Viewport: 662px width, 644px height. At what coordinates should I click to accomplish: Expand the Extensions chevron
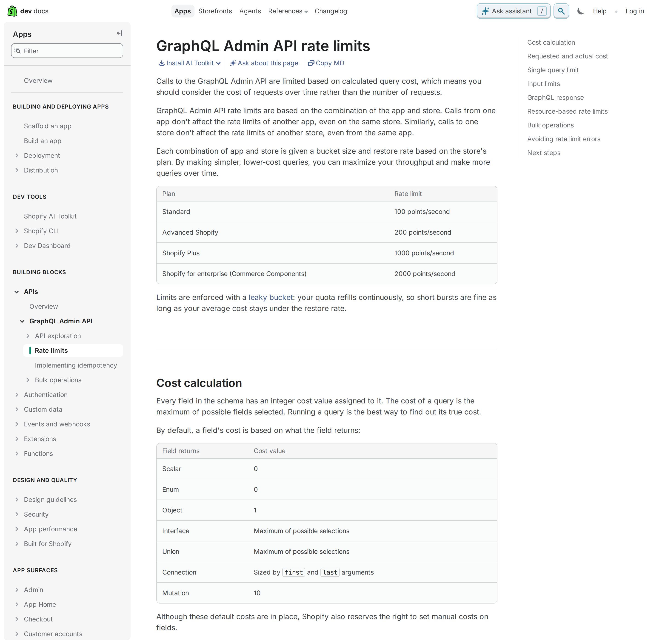[17, 439]
